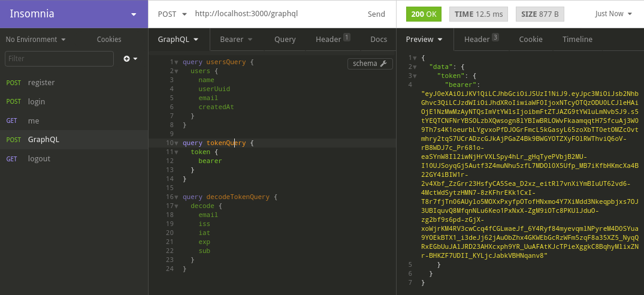Open the Insomnia app dropdown menu
The height and width of the screenshot is (295, 644).
coord(134,14)
